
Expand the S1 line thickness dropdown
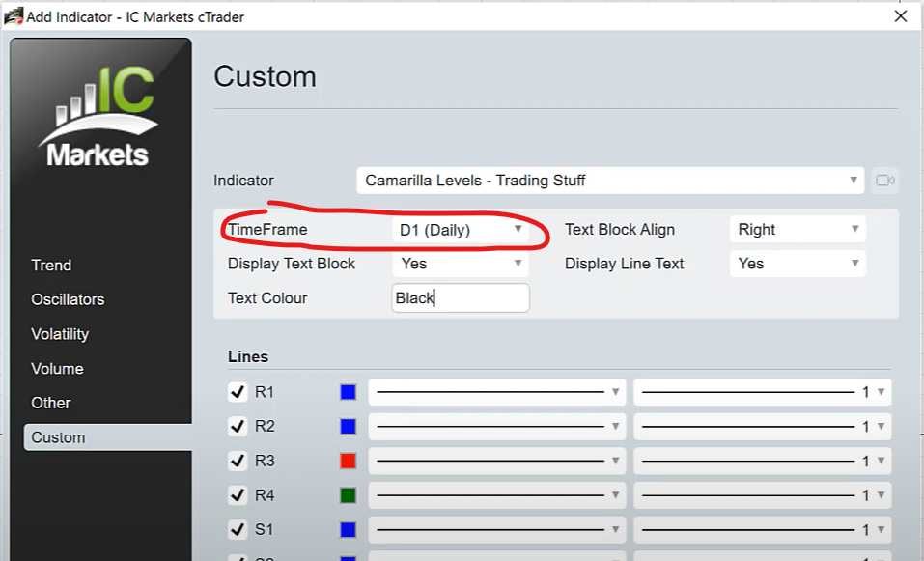tap(763, 530)
